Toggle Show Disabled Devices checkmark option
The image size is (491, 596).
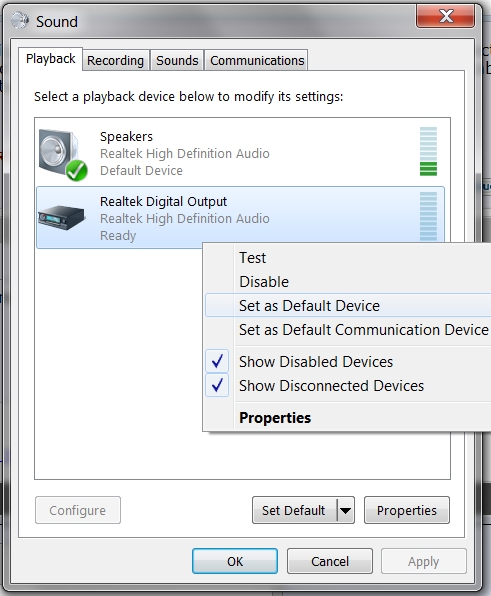348,361
